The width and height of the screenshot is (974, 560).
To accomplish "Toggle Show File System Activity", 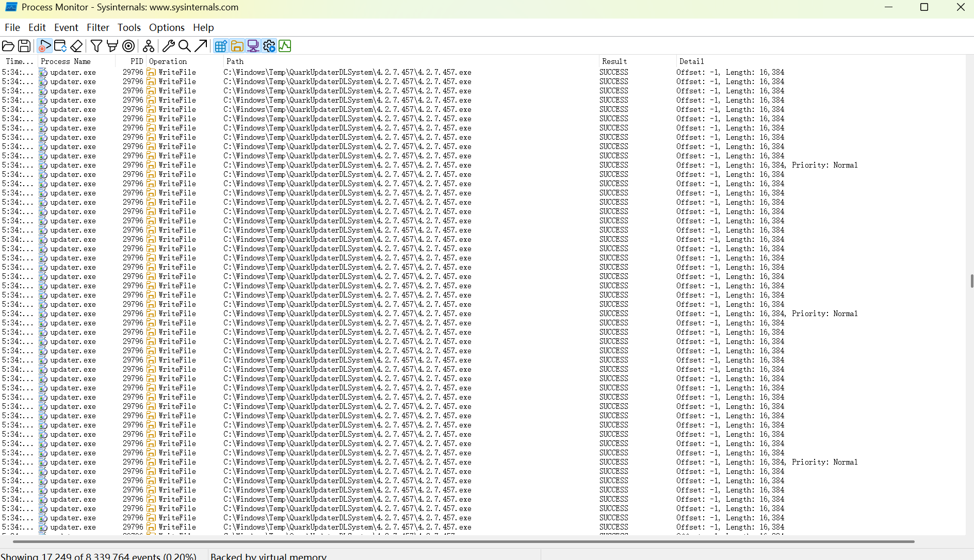I will 237,46.
